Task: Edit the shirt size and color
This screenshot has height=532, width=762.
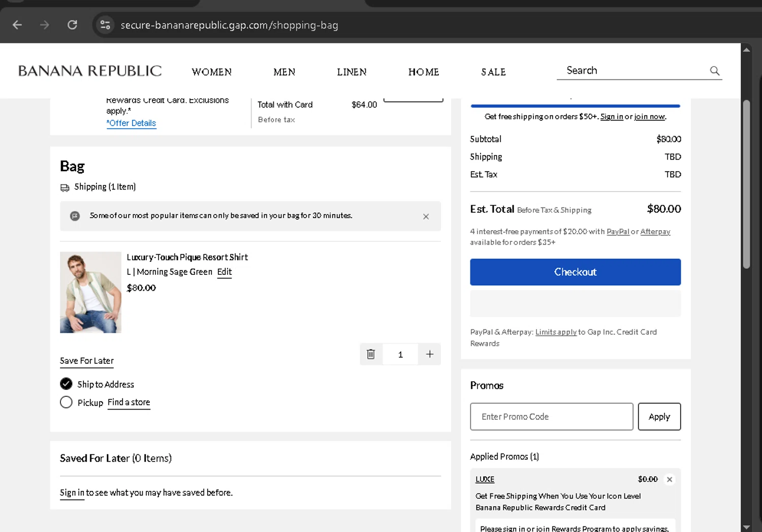Action: [x=224, y=272]
